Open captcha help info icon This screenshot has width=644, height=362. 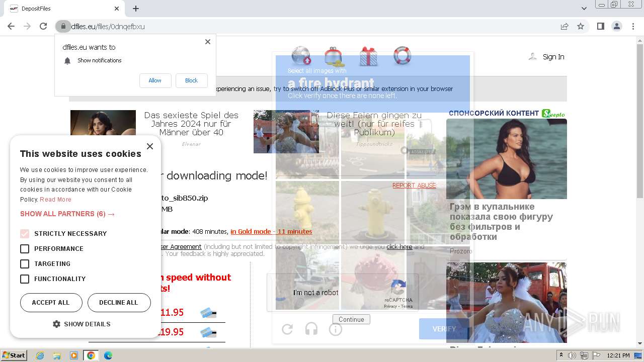pyautogui.click(x=336, y=329)
